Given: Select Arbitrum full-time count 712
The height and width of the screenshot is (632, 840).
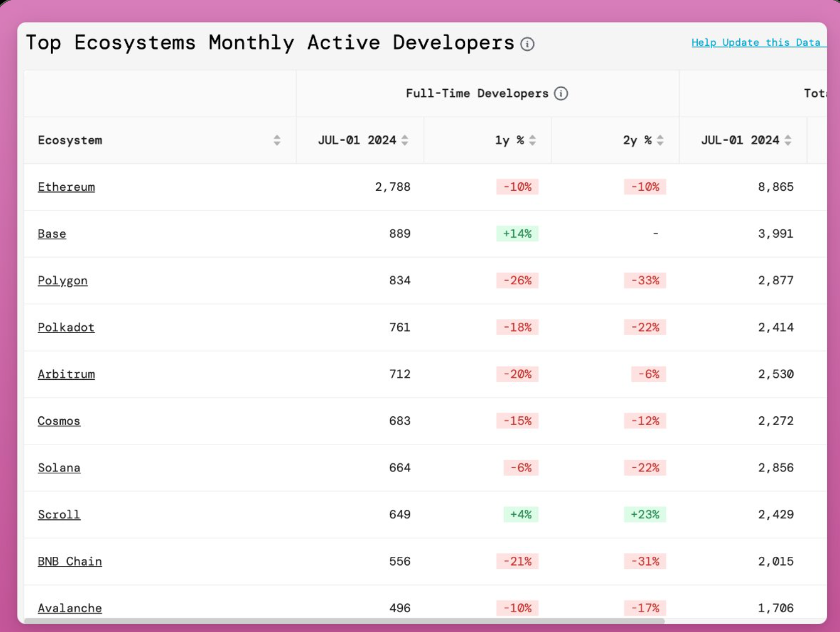Looking at the screenshot, I should (400, 374).
